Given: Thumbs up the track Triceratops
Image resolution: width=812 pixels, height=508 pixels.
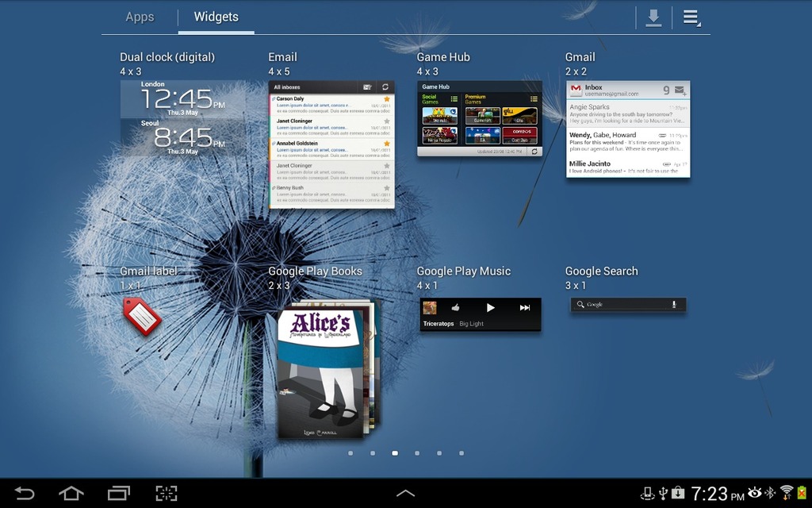Looking at the screenshot, I should [455, 307].
